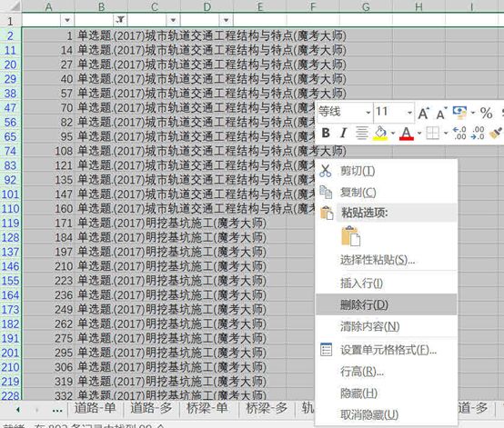Switch to 桥梁-单 sheet tab

207,408
